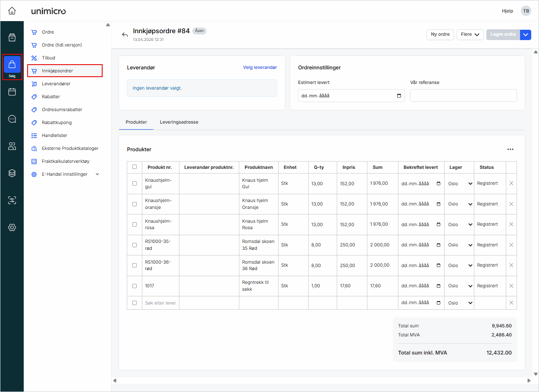The image size is (539, 392).
Task: Check the RS1000-35-rød row checkbox
Action: click(135, 245)
